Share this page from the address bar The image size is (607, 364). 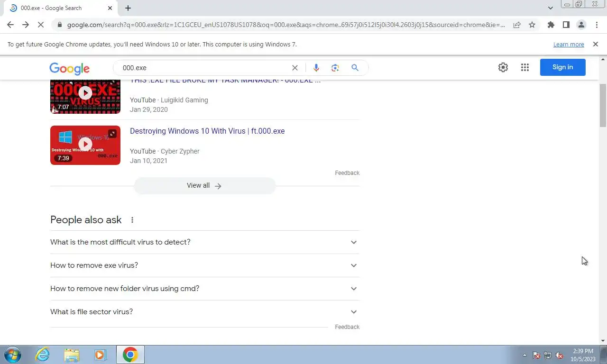pyautogui.click(x=517, y=25)
